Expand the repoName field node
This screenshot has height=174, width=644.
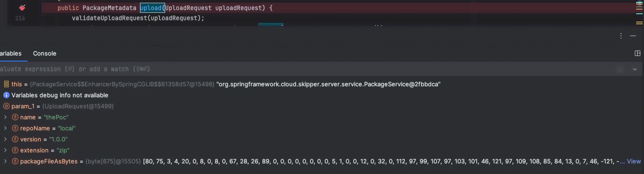pyautogui.click(x=5, y=128)
